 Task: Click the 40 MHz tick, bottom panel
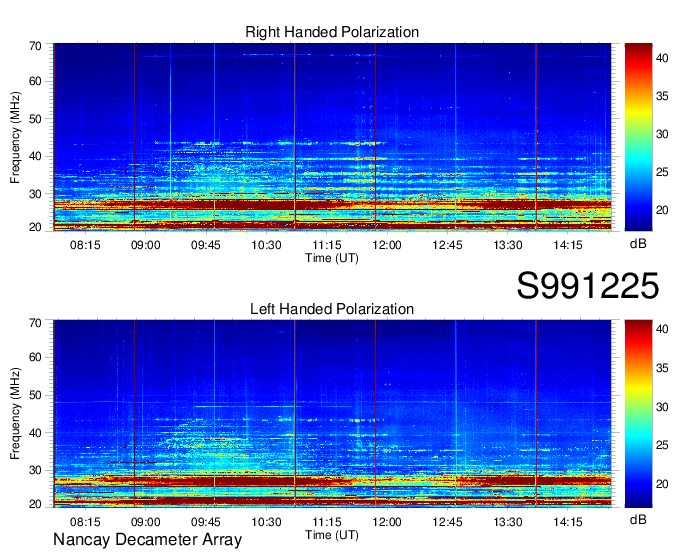point(35,433)
